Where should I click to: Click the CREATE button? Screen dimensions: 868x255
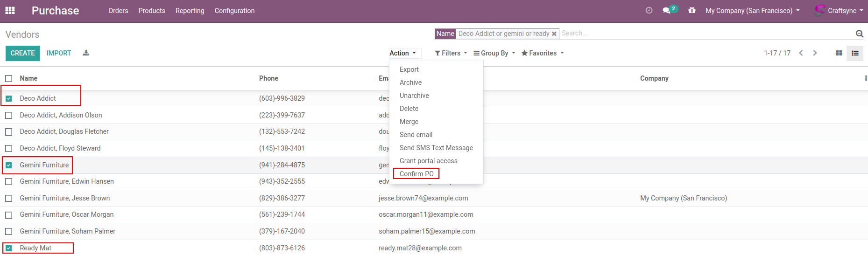click(x=22, y=53)
